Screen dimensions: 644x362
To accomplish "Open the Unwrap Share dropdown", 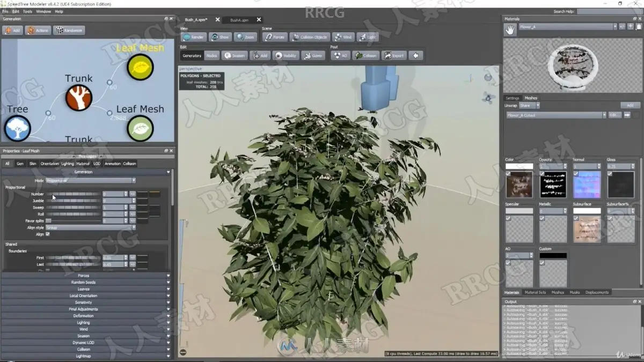I will [529, 106].
